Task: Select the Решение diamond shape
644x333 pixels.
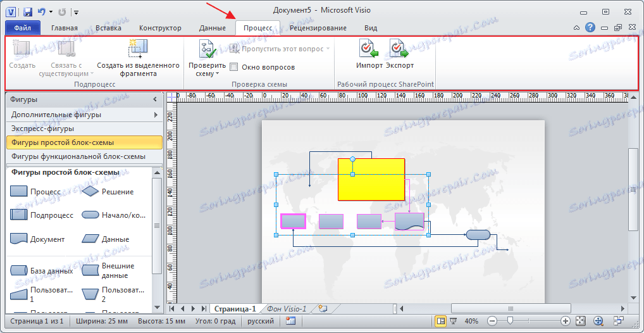Action: 107,192
